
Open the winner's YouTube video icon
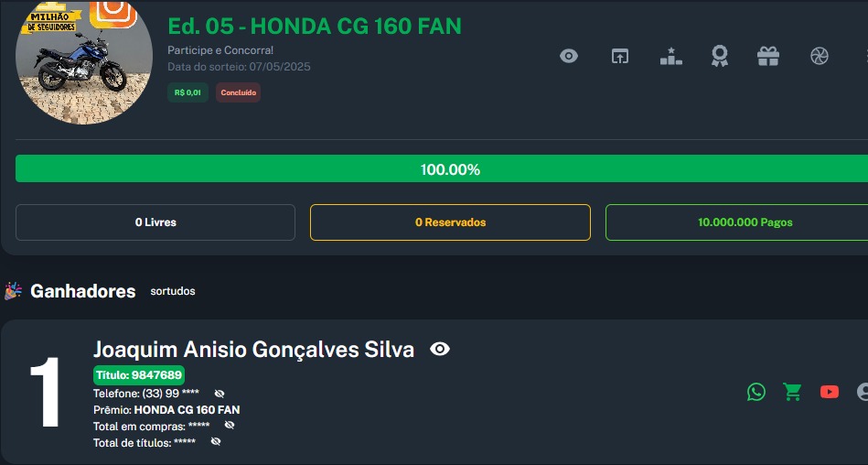coord(830,392)
